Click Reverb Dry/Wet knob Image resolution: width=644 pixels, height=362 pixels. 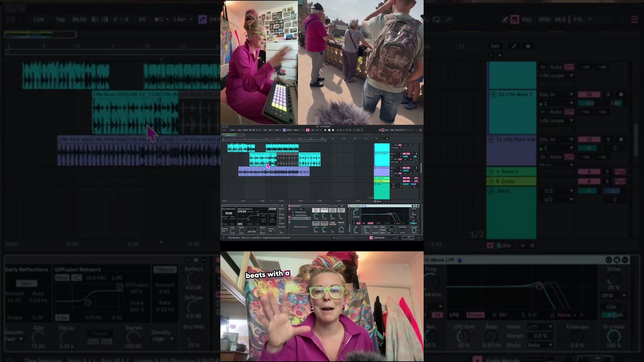point(281,231)
